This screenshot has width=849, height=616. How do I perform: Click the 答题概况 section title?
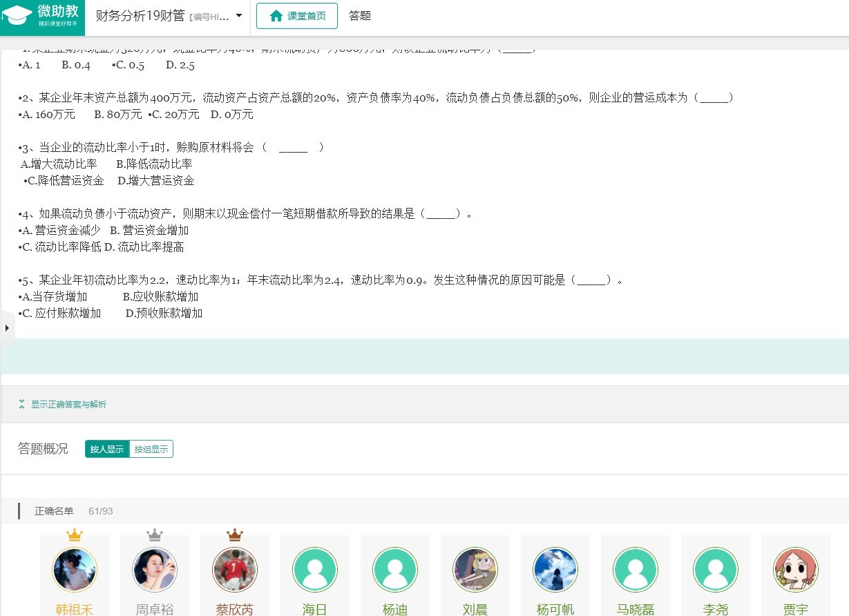(x=43, y=449)
